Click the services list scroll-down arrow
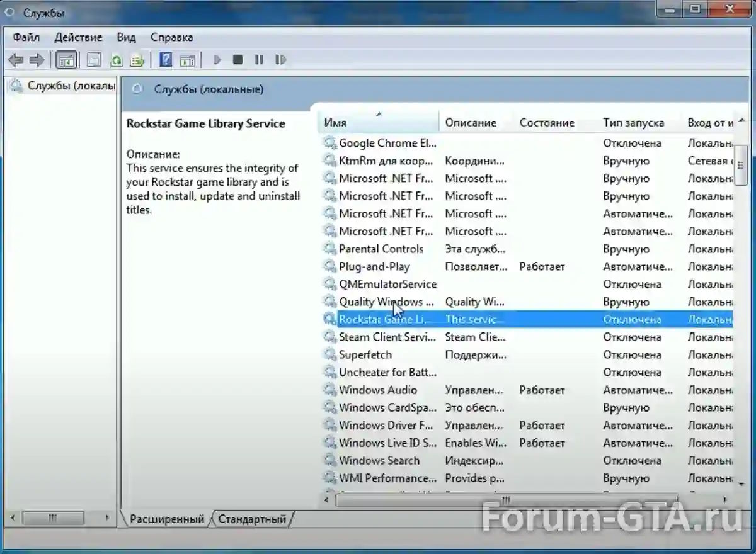756x554 pixels. coord(742,484)
